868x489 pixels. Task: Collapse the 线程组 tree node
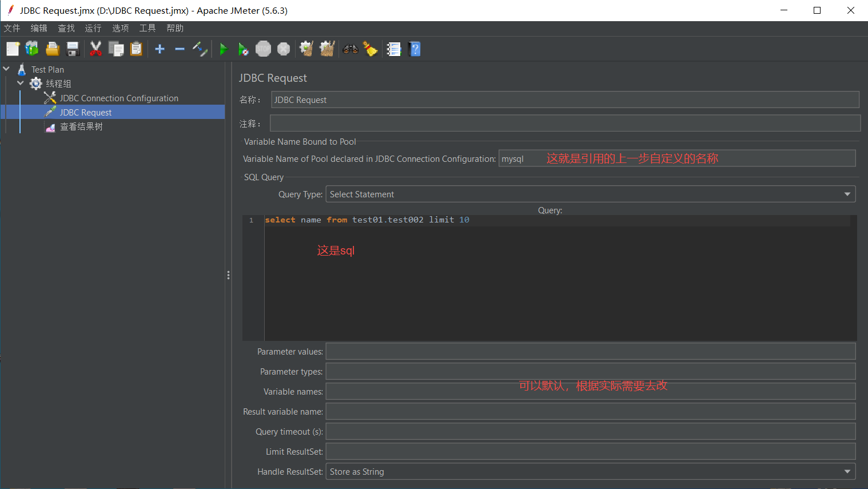click(21, 84)
